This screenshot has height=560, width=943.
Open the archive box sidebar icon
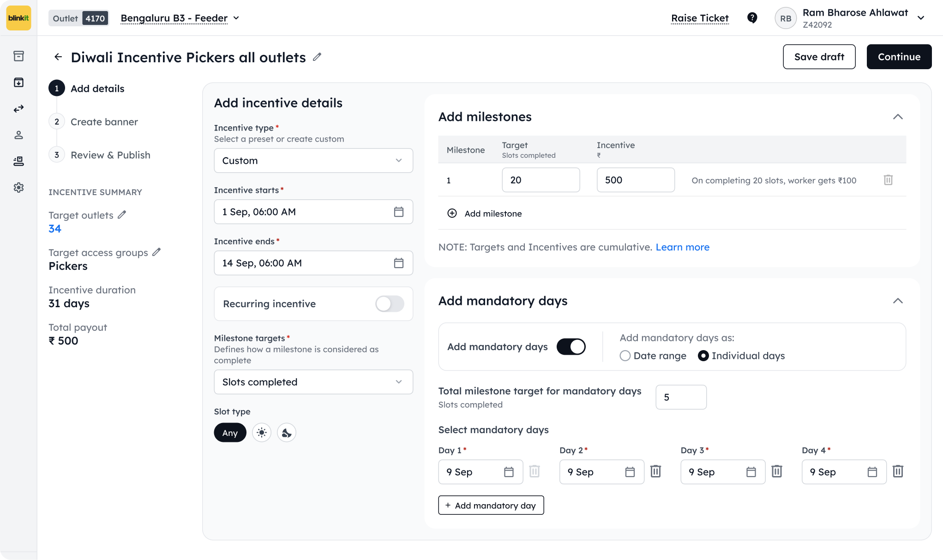pyautogui.click(x=18, y=56)
